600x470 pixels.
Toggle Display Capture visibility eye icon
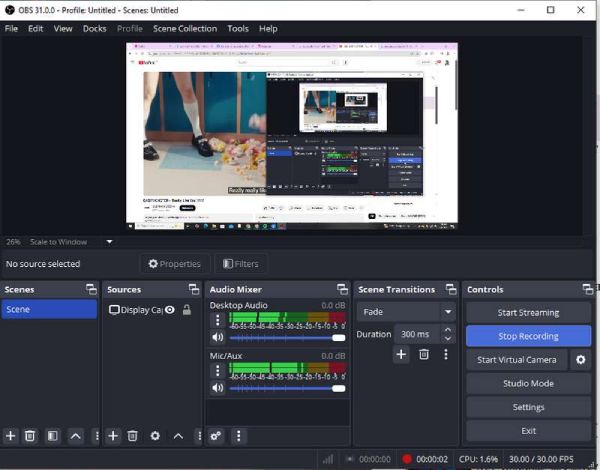click(x=170, y=310)
